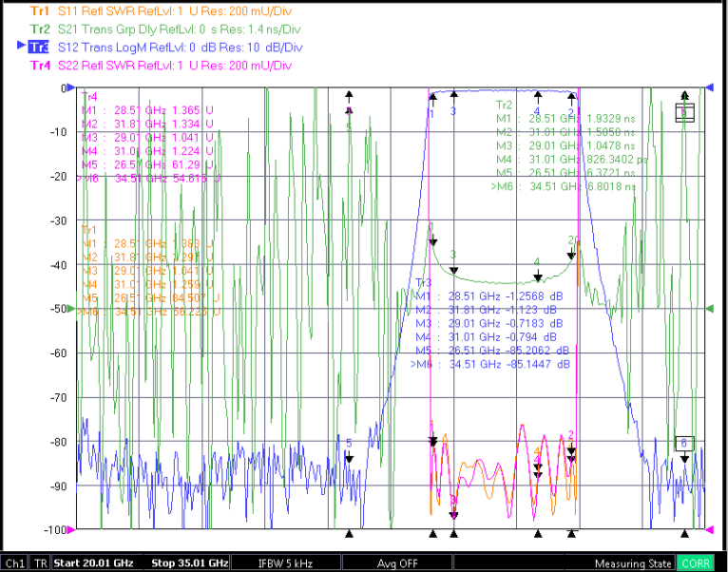Click Tr1 readout M5 26.51 GHz 84.507 U
This screenshot has width=728, height=572.
click(150, 298)
